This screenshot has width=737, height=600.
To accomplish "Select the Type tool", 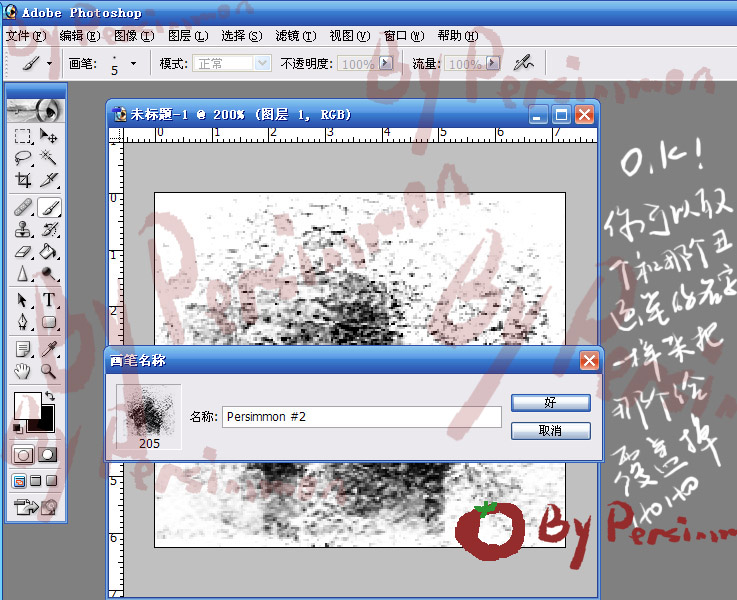I will point(49,300).
